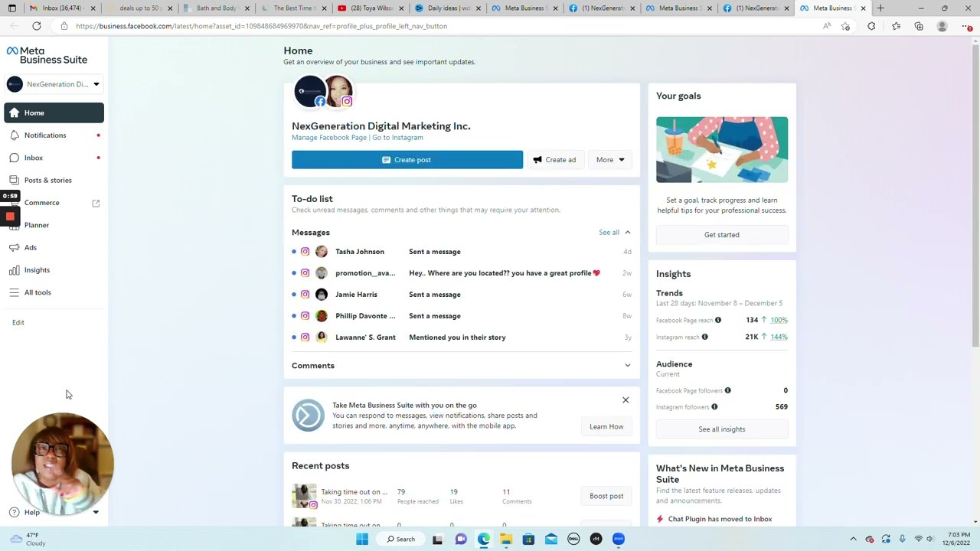Open promotion_ava message row
The height and width of the screenshot is (551, 980).
click(462, 273)
